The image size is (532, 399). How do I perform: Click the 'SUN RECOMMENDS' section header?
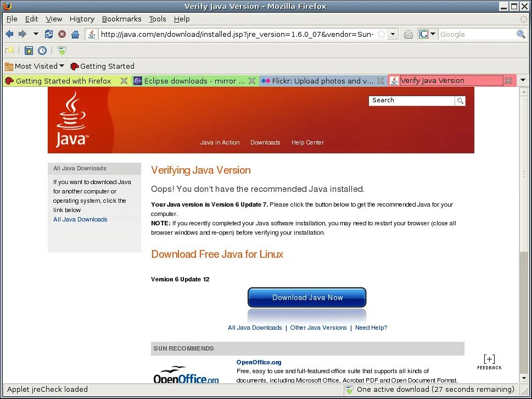coord(307,349)
